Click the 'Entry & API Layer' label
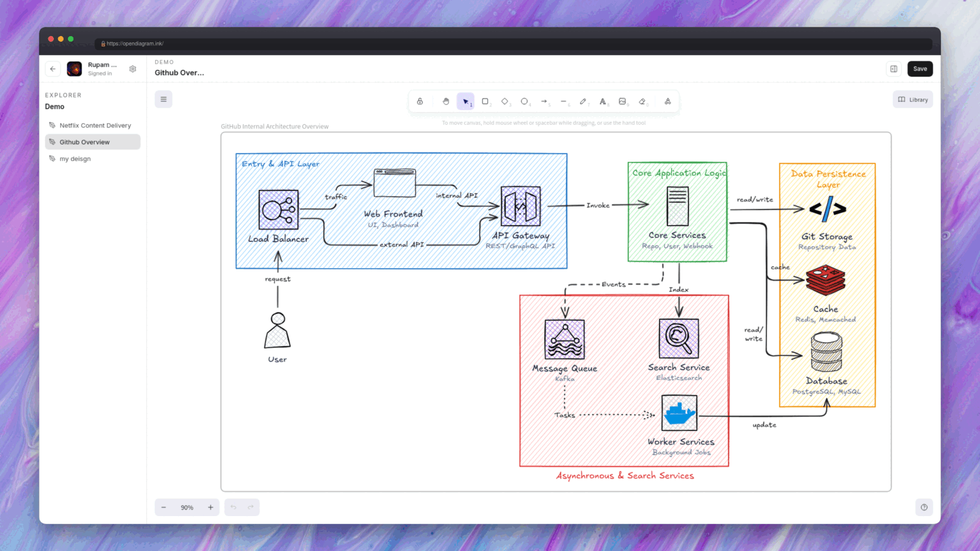The image size is (980, 551). pos(281,164)
